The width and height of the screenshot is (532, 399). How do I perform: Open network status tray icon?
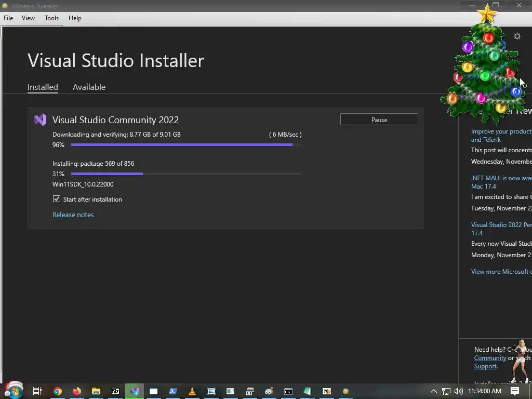click(446, 391)
